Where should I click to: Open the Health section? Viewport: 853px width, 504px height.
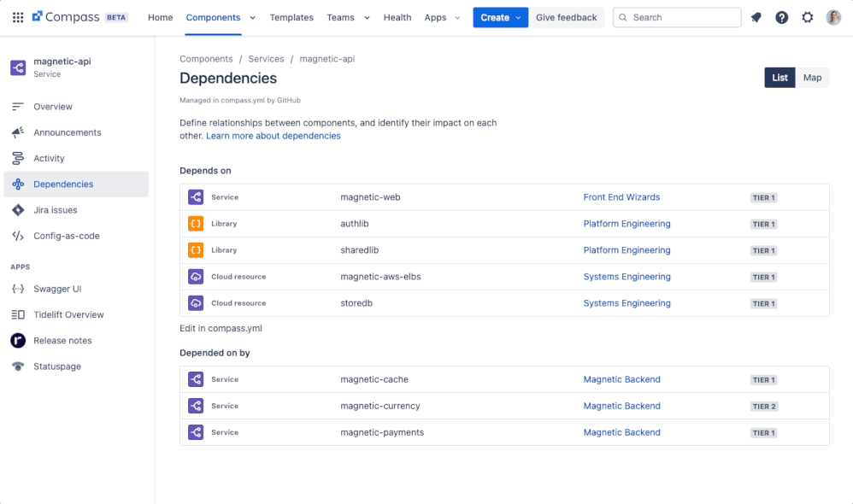[397, 17]
